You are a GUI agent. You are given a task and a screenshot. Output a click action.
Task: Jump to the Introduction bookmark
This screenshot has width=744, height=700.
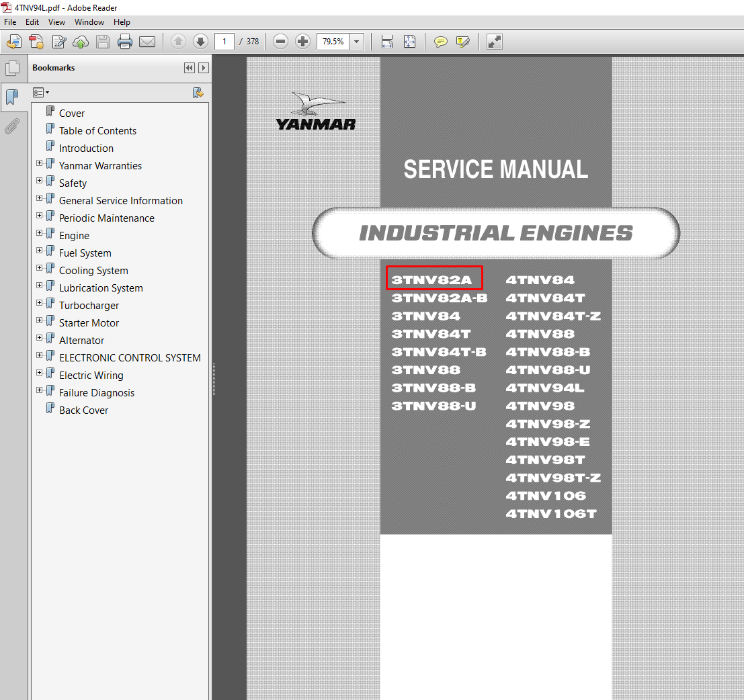pyautogui.click(x=86, y=148)
